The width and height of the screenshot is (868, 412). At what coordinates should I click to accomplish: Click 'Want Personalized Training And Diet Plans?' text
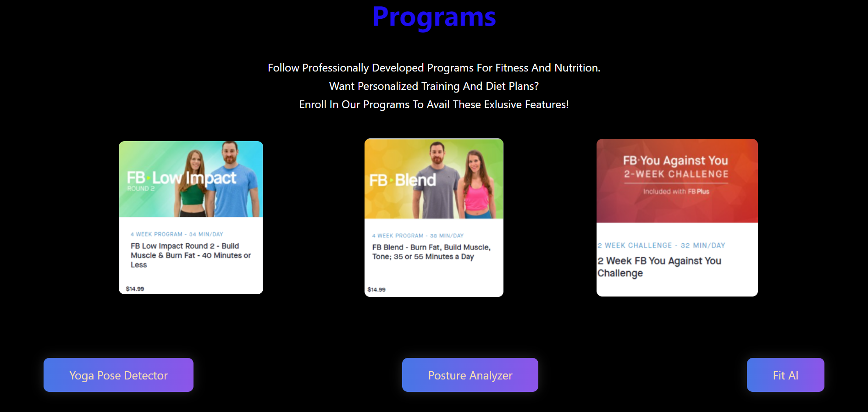point(434,86)
